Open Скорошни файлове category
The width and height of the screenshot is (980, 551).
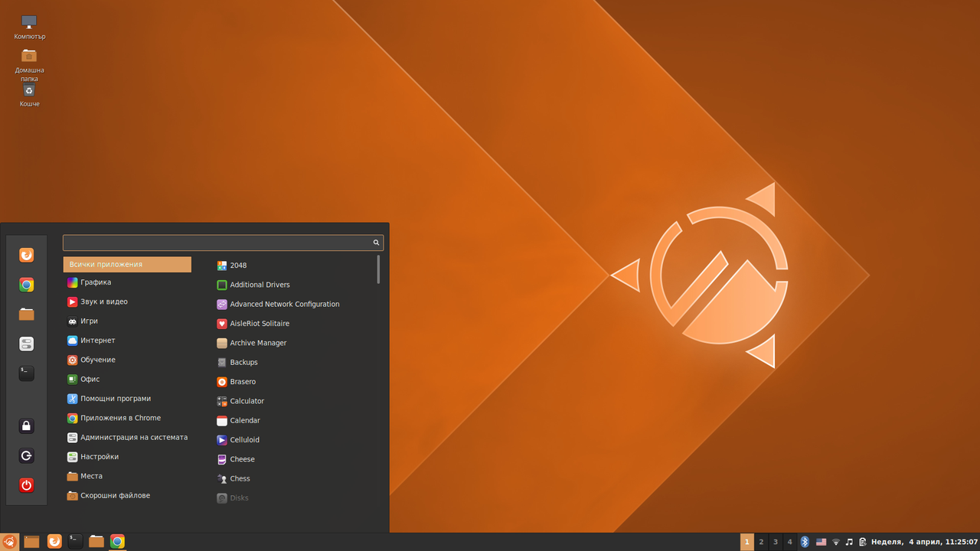127,496
